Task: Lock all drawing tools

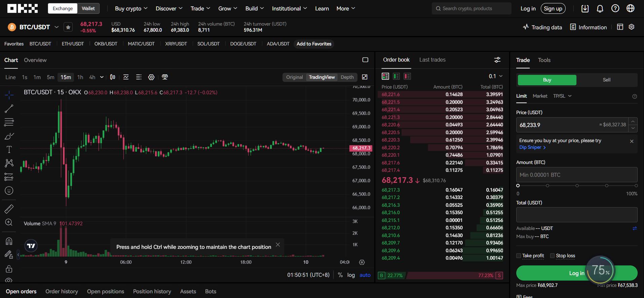Action: click(9, 269)
